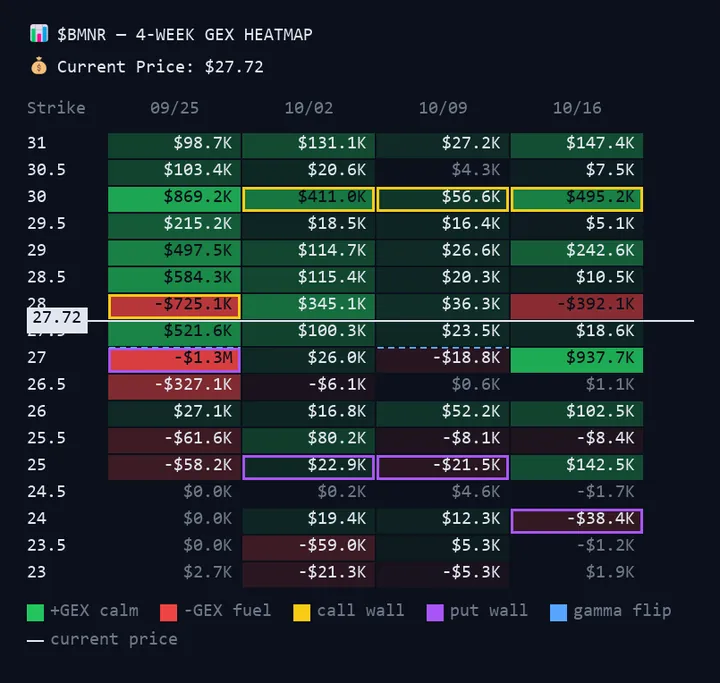Select the -$38.4K put wall cell
The width and height of the screenshot is (720, 683).
[577, 521]
